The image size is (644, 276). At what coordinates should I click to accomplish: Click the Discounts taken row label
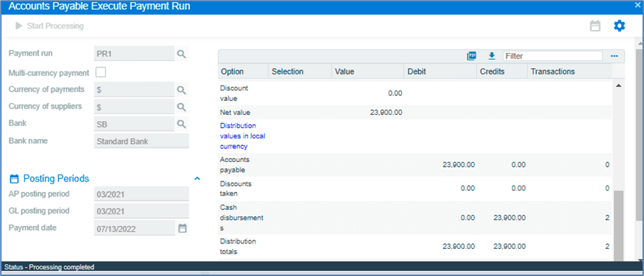click(236, 188)
